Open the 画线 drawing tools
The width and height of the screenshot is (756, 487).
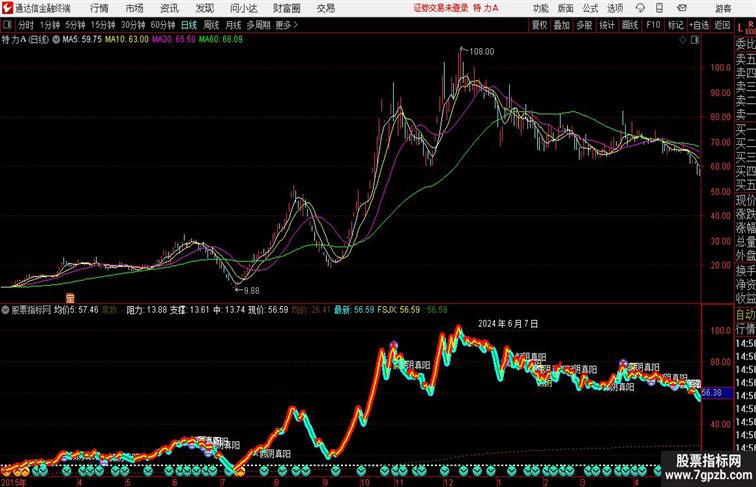click(630, 25)
